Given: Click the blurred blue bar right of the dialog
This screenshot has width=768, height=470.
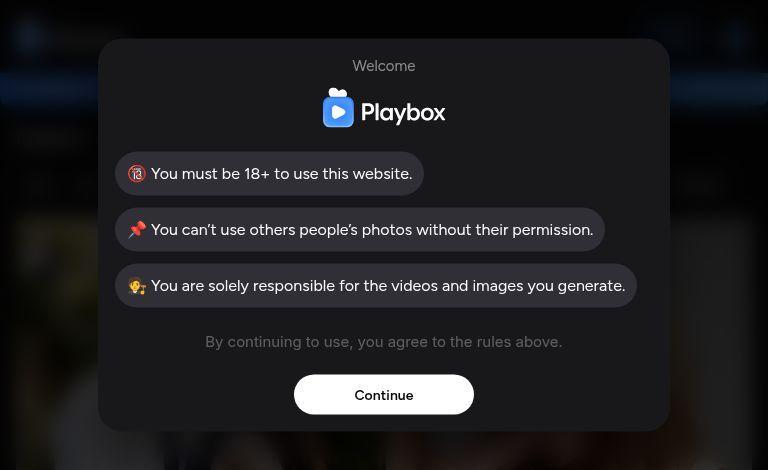Looking at the screenshot, I should [x=719, y=89].
